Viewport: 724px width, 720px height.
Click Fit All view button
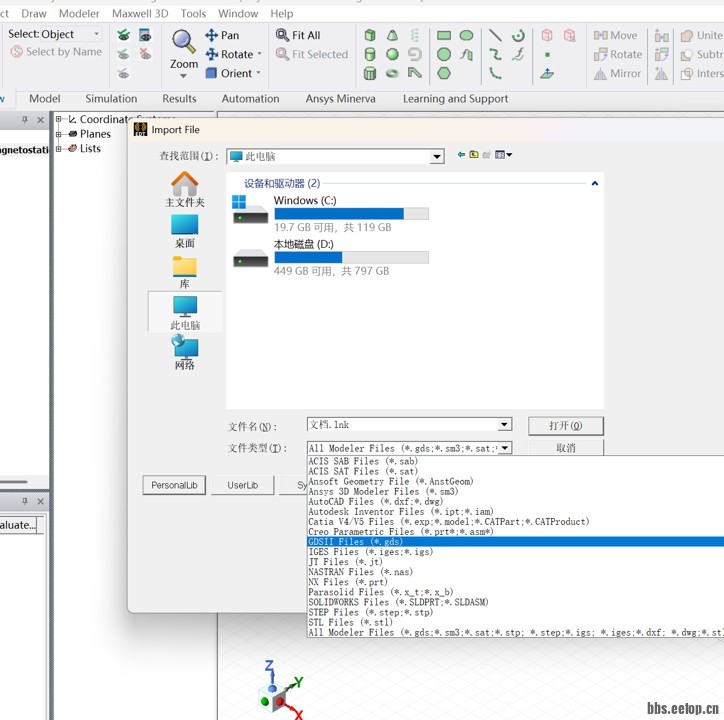(298, 35)
